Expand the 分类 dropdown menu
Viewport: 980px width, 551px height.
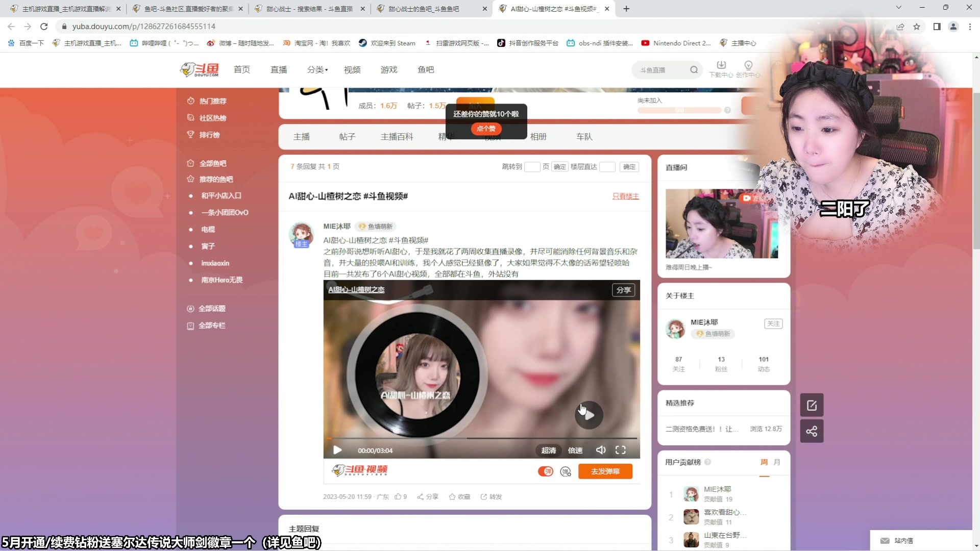click(x=317, y=70)
